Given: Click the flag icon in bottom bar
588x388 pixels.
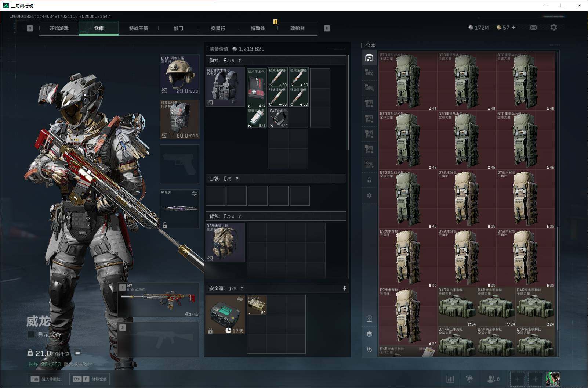Looking at the screenshot, I should coord(469,379).
